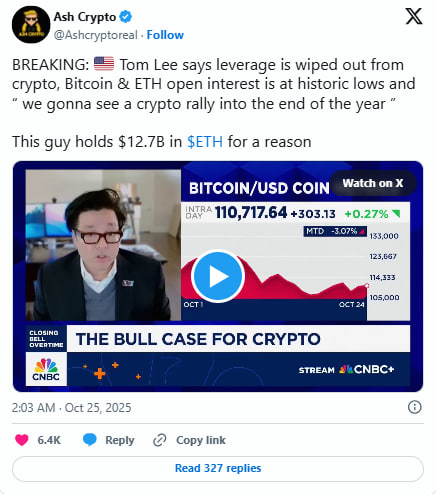This screenshot has height=494, width=436.
Task: Open Ash Crypto profile avatar
Action: [x=31, y=24]
